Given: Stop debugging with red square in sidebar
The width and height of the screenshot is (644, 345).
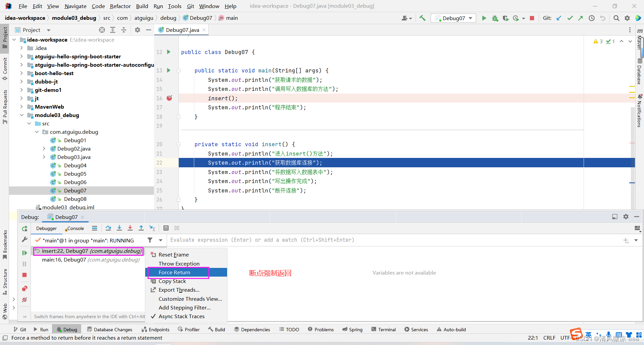Looking at the screenshot, I should click(24, 275).
